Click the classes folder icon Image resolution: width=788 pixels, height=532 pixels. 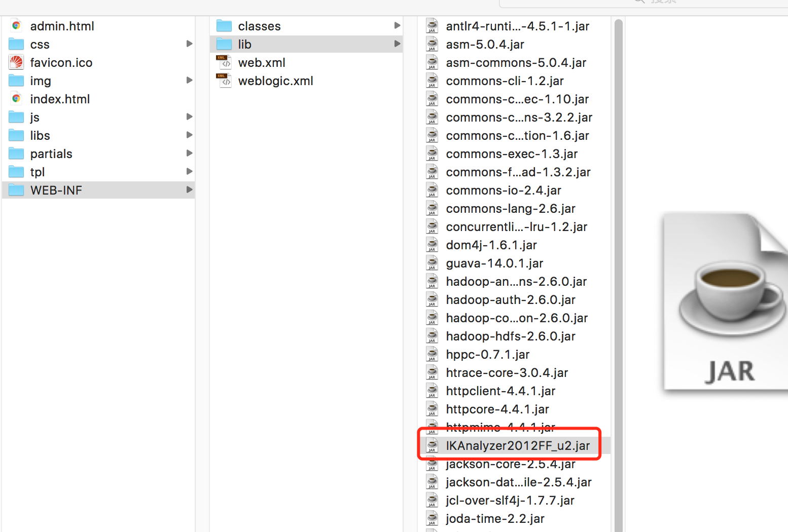[224, 26]
